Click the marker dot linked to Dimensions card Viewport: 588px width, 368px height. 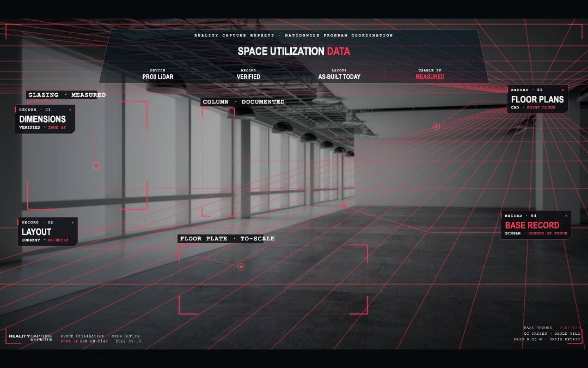click(96, 165)
